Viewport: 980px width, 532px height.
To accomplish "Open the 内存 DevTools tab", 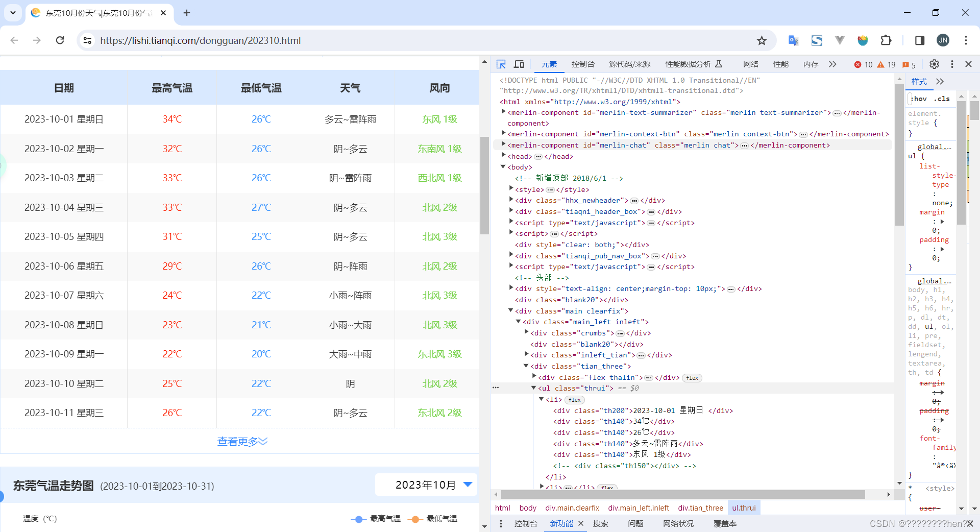I will [811, 64].
